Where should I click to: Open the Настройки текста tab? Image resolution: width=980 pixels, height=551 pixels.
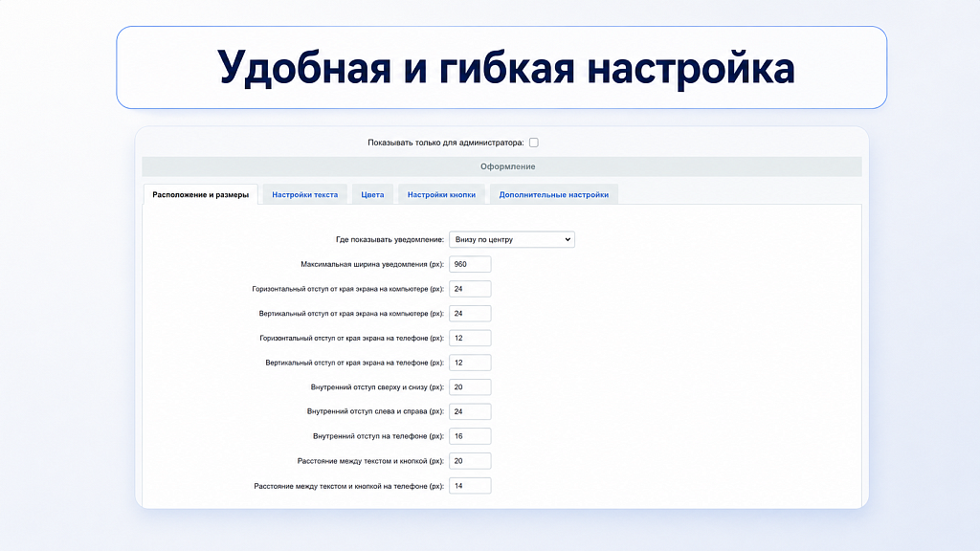(305, 194)
